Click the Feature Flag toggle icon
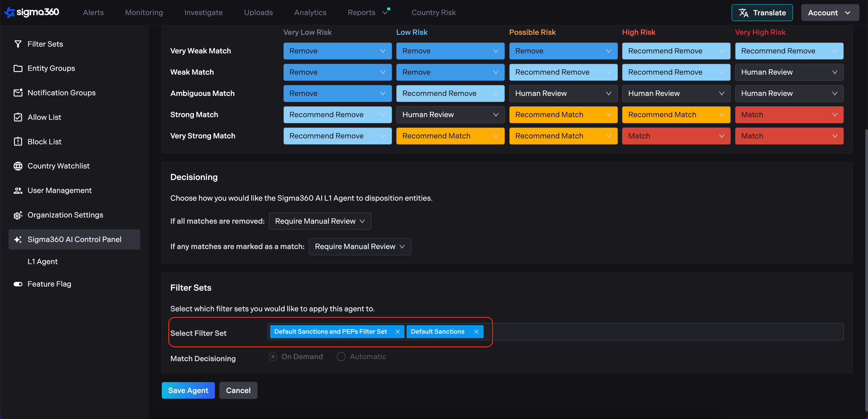 coord(18,284)
